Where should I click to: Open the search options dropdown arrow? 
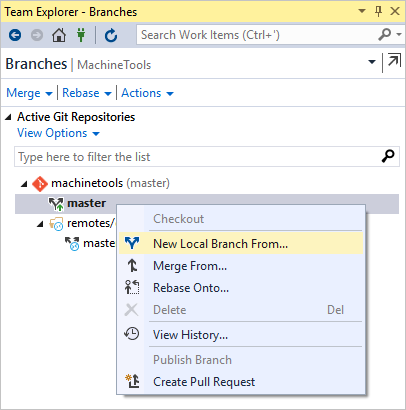coord(399,34)
